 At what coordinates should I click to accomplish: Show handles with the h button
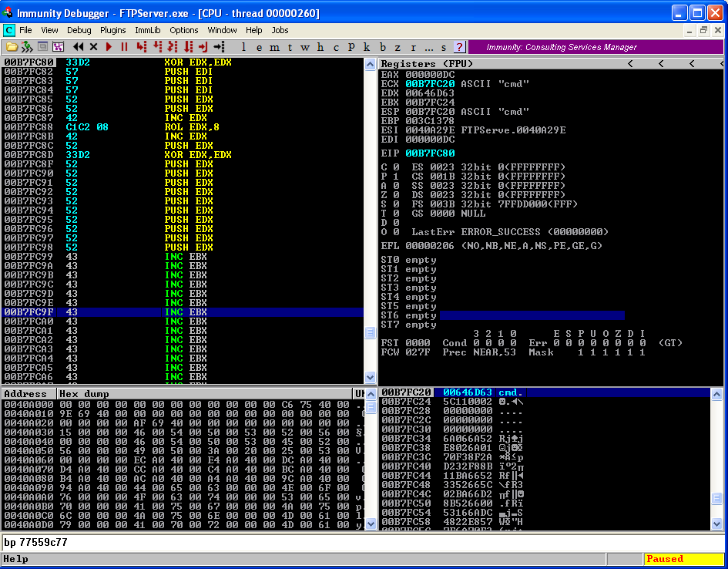point(320,47)
